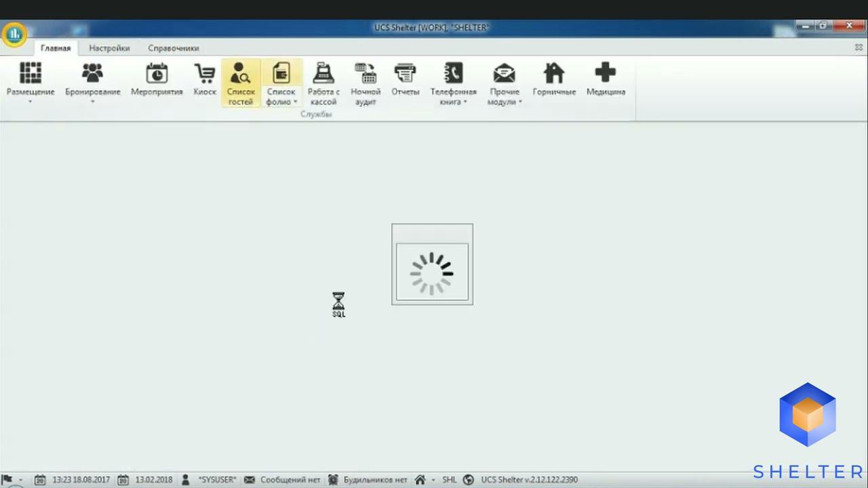Open Работа с кассой cash register
This screenshot has width=868, height=488.
point(323,83)
